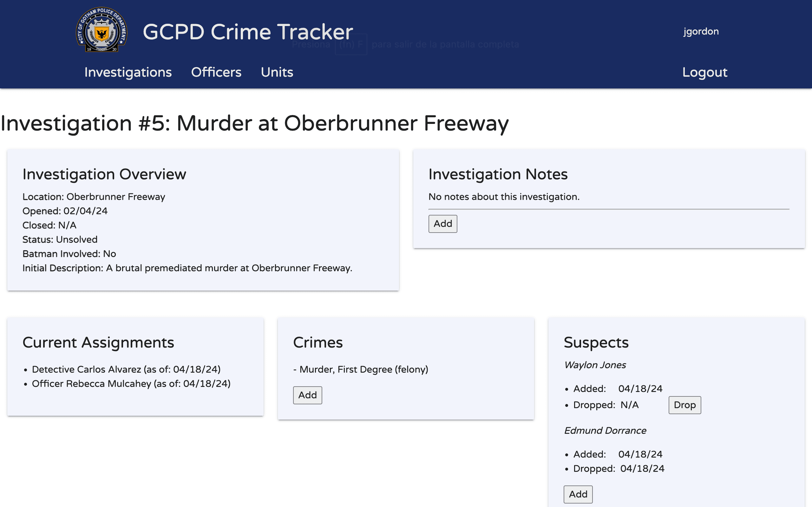
Task: Drop suspect Waylon Jones from investigation
Action: [x=684, y=405]
